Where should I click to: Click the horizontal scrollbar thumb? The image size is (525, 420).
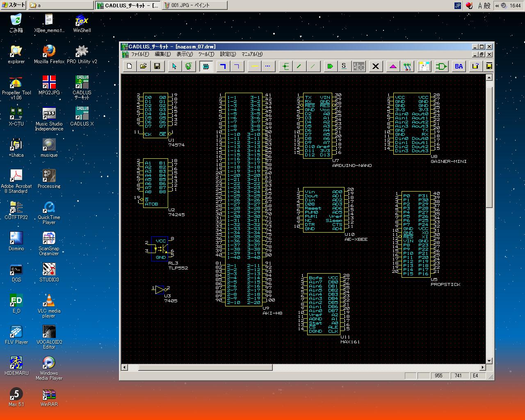coord(205,367)
